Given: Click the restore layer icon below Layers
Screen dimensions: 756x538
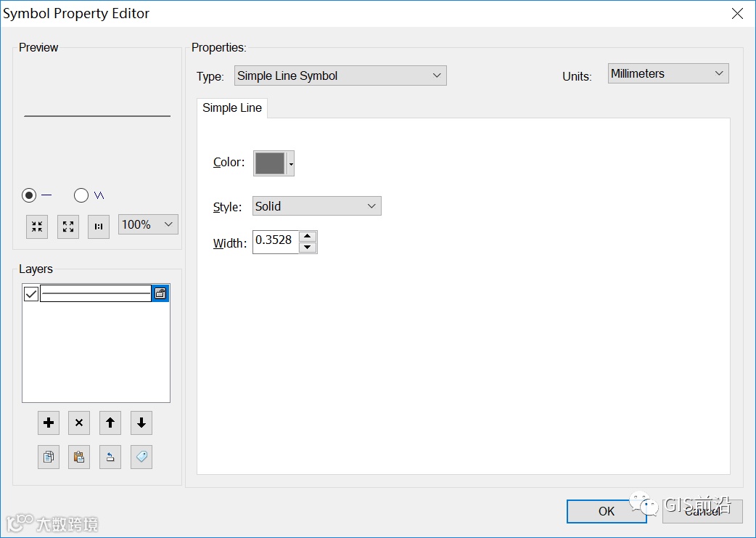Looking at the screenshot, I should [x=110, y=457].
